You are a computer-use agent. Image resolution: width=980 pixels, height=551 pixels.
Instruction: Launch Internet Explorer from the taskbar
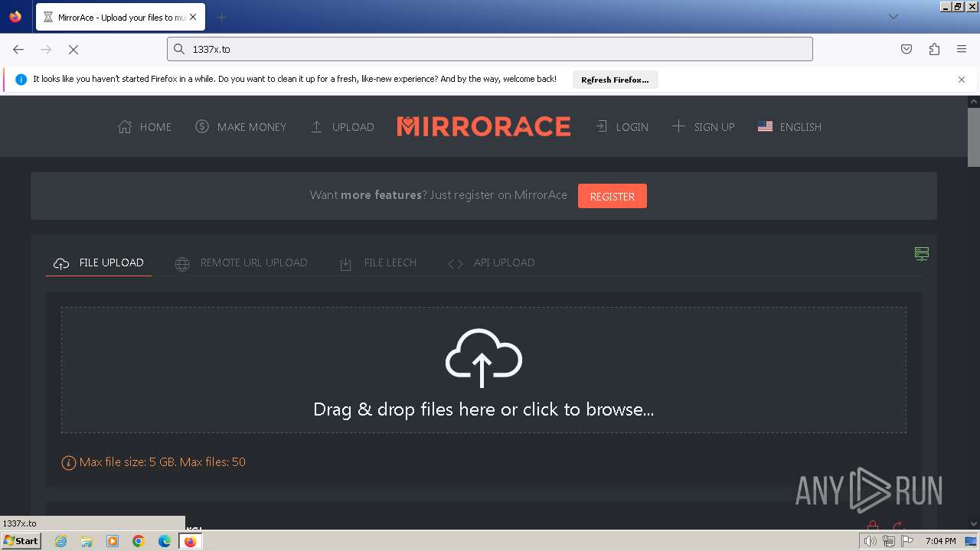click(x=60, y=541)
